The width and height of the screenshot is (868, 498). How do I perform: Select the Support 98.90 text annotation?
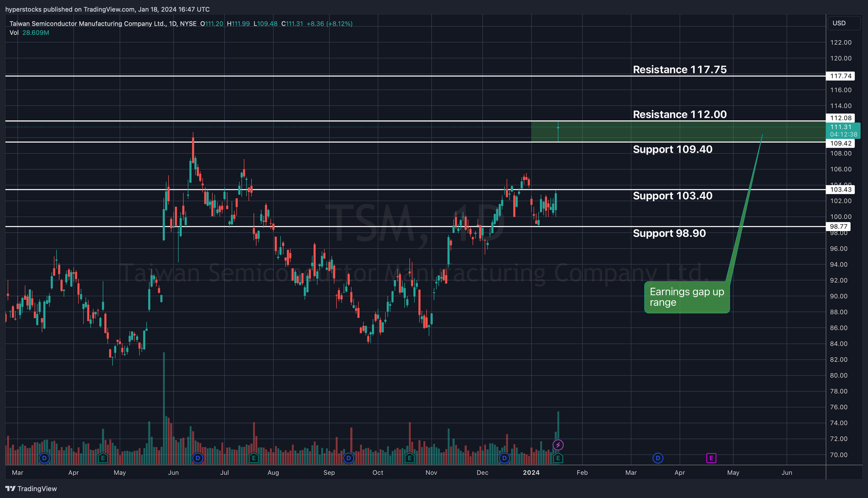coord(669,234)
